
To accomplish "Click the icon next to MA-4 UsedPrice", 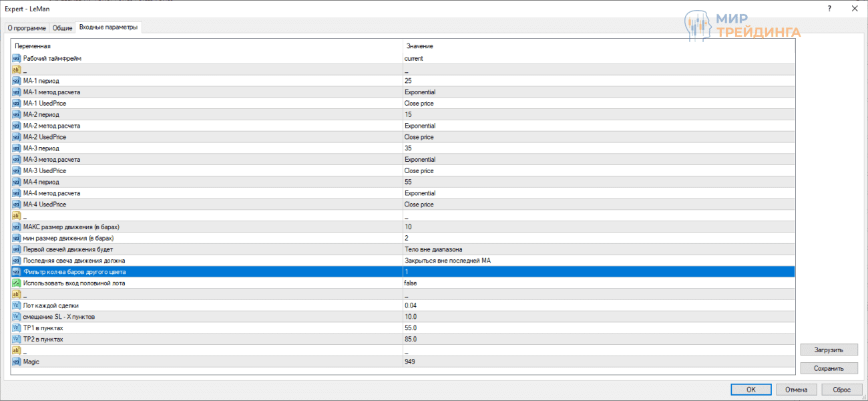I will pyautogui.click(x=17, y=205).
